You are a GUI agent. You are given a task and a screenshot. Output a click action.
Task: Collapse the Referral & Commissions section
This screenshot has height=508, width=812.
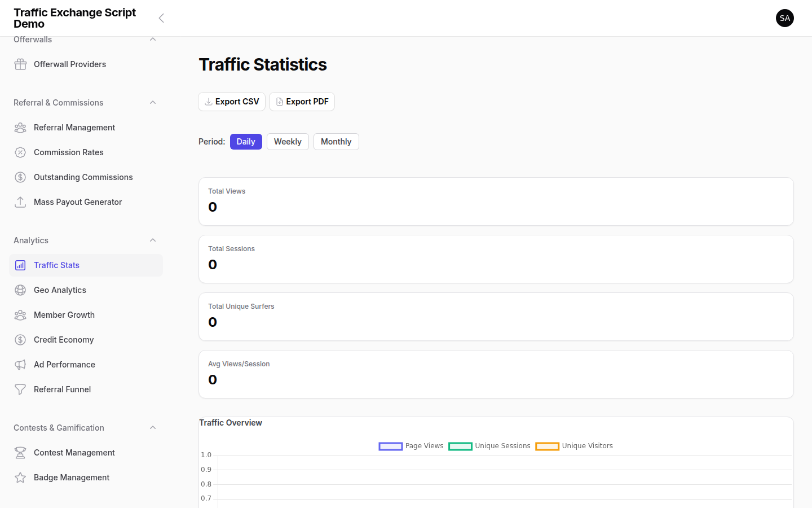pyautogui.click(x=152, y=102)
